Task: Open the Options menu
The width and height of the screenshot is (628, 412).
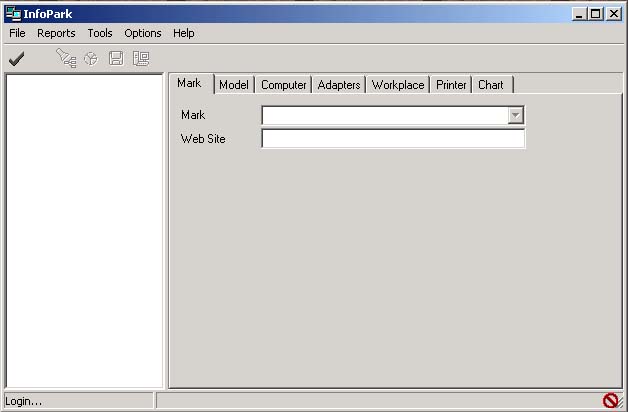Action: click(143, 33)
